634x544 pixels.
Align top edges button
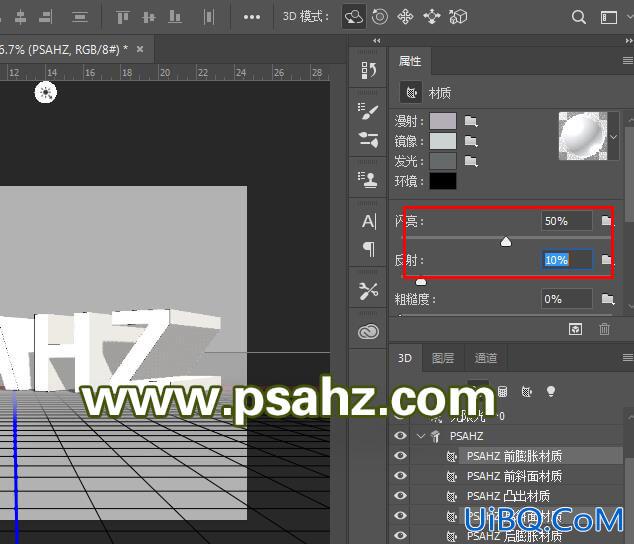coord(123,17)
